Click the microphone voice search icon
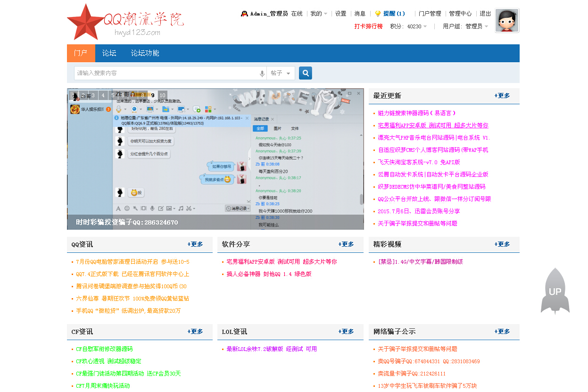This screenshot has height=392, width=588. click(x=262, y=73)
